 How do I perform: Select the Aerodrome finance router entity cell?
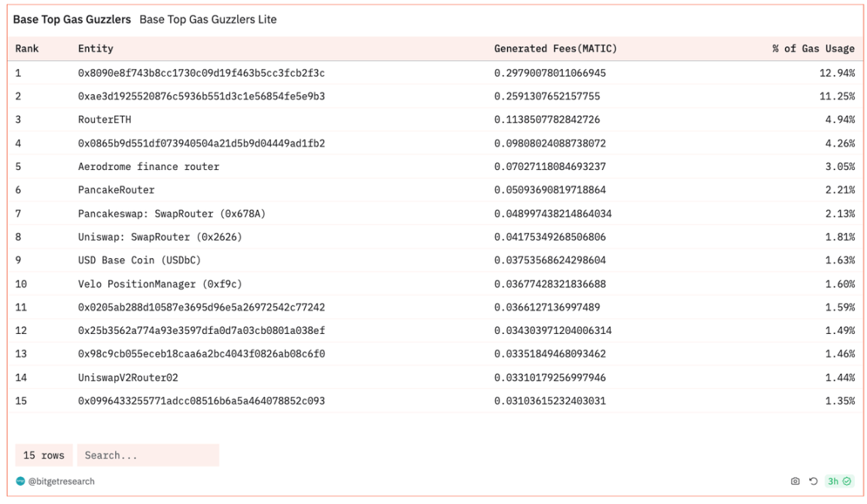pyautogui.click(x=148, y=166)
